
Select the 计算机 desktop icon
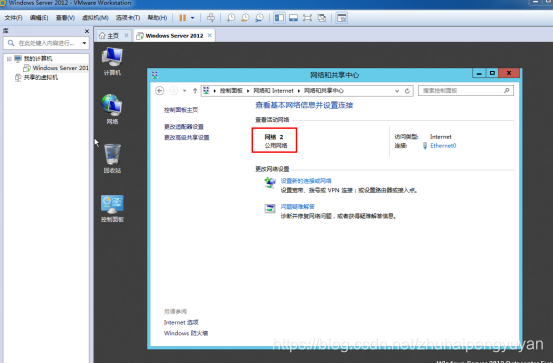coord(112,62)
